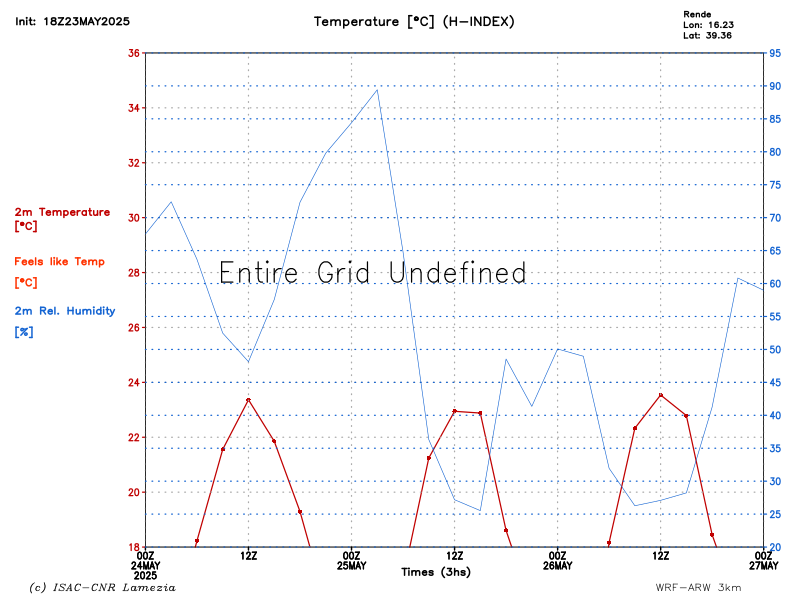Click the '2m Temperature' legend label
This screenshot has height=600, width=800.
click(x=62, y=212)
